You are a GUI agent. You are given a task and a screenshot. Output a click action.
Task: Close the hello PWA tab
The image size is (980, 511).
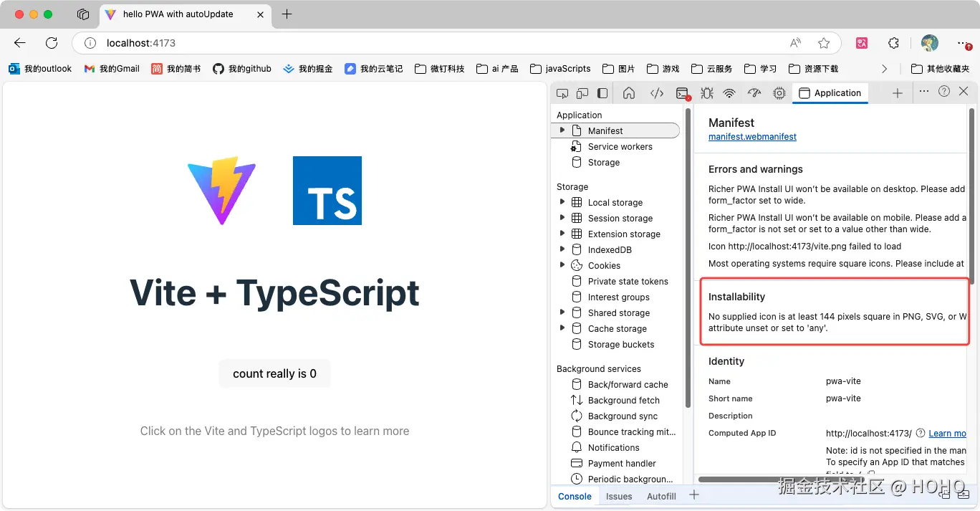tap(260, 14)
